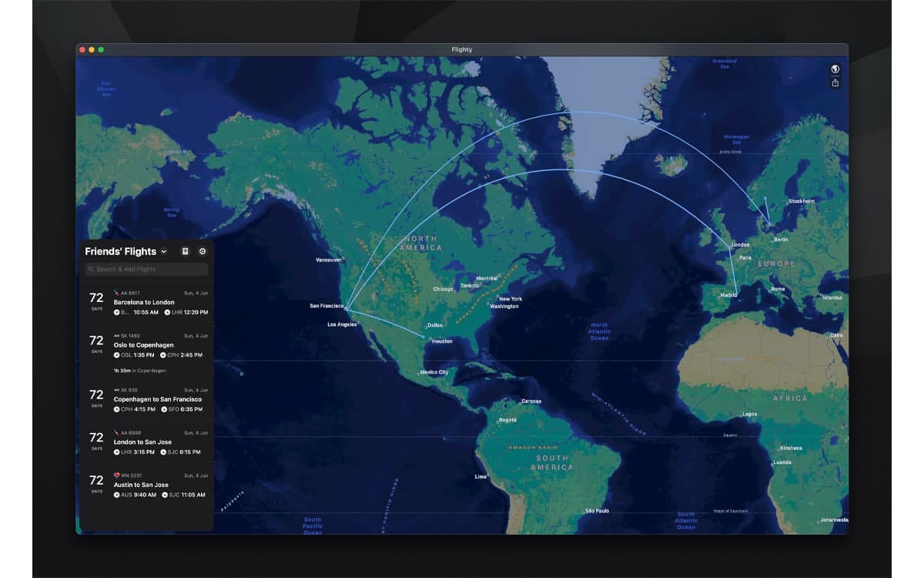Click the Lima label on the map
Screen dimensions: 924x578
pos(480,476)
